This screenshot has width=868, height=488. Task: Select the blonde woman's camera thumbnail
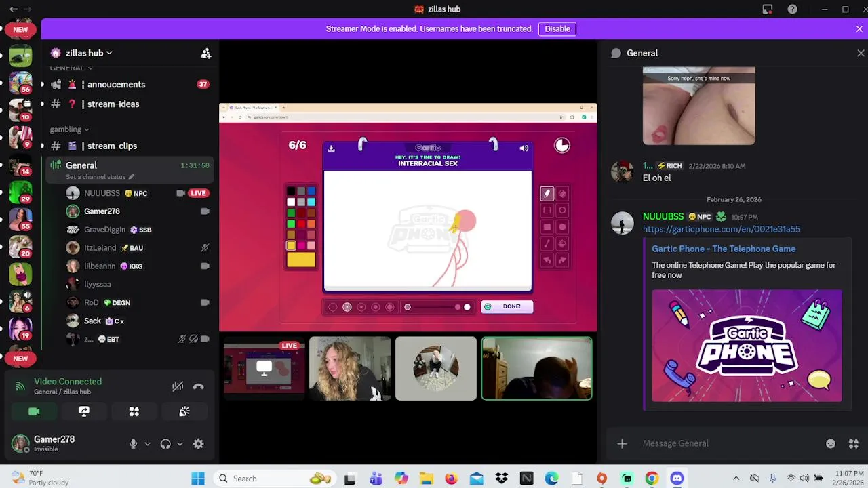350,369
